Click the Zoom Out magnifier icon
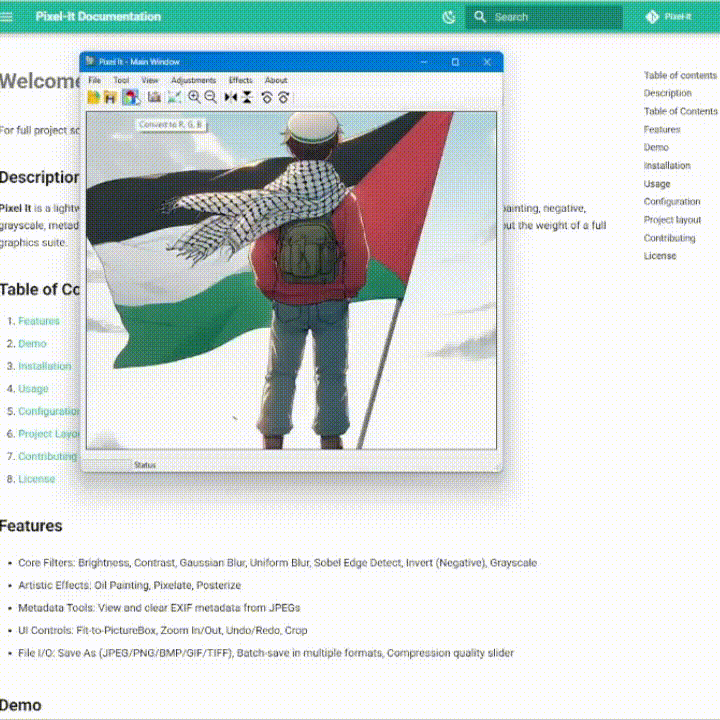Image resolution: width=720 pixels, height=720 pixels. pyautogui.click(x=211, y=97)
